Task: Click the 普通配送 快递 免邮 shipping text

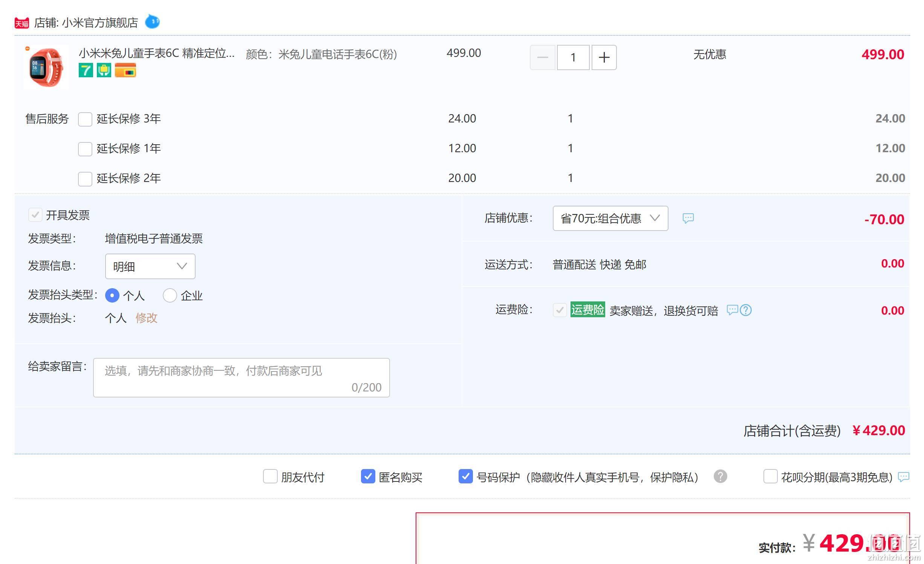Action: tap(599, 264)
